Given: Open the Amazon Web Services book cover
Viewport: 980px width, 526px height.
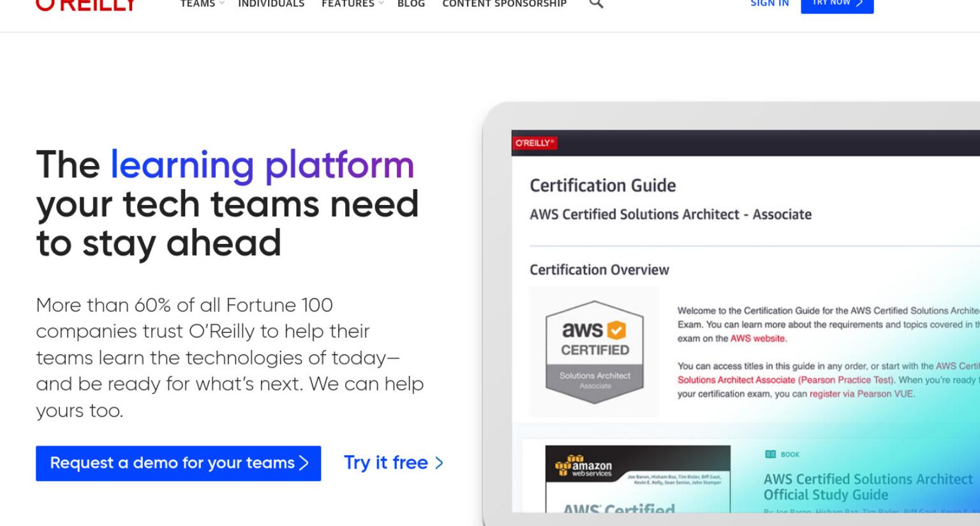Looking at the screenshot, I should pos(638,479).
